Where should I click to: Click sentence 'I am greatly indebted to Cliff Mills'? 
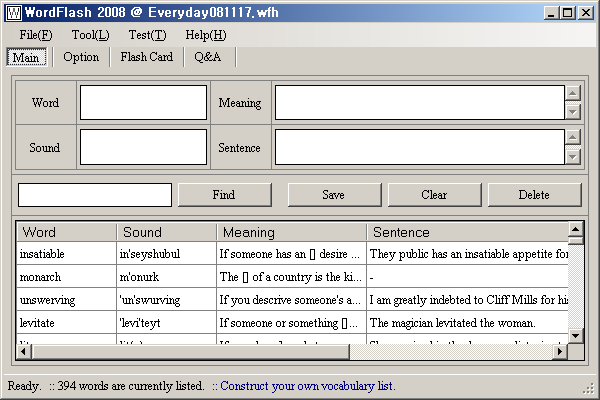[x=468, y=300]
